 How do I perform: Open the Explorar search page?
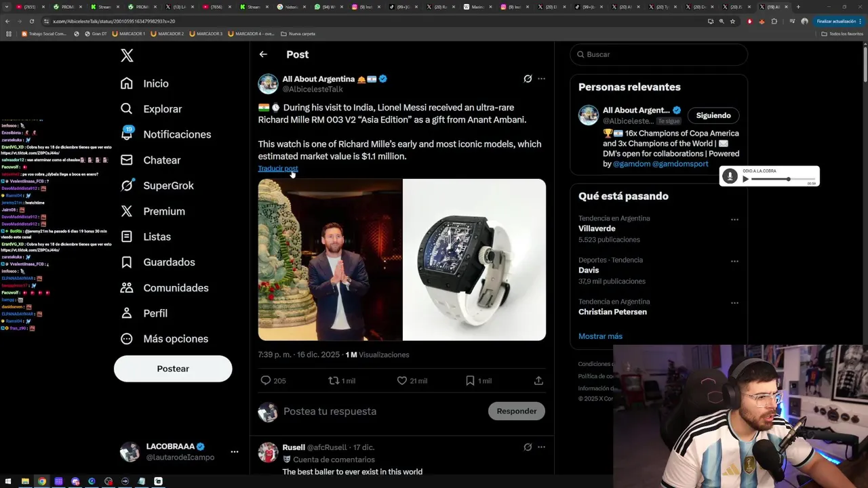tap(151, 109)
